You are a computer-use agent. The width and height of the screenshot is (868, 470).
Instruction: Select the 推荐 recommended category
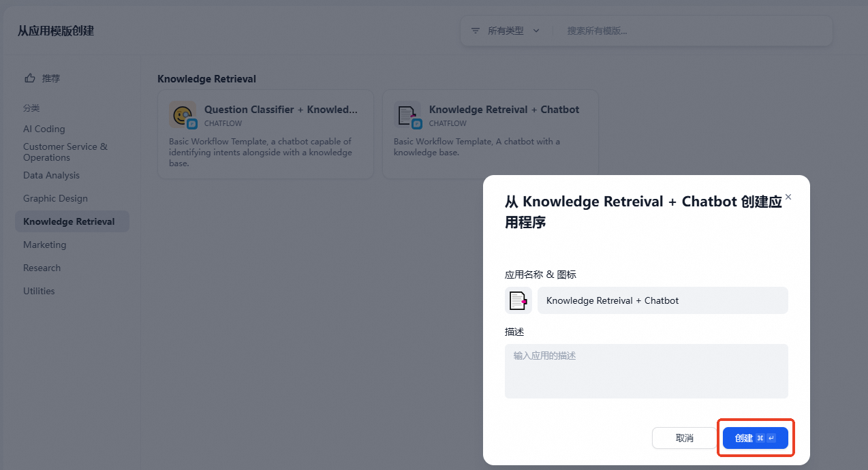point(72,78)
